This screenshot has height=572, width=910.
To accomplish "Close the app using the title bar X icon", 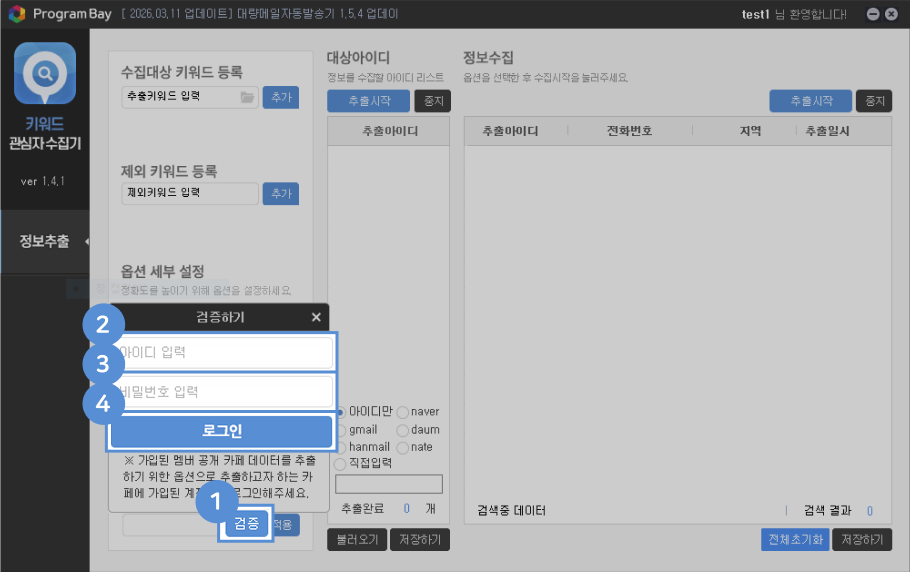I will [x=893, y=14].
